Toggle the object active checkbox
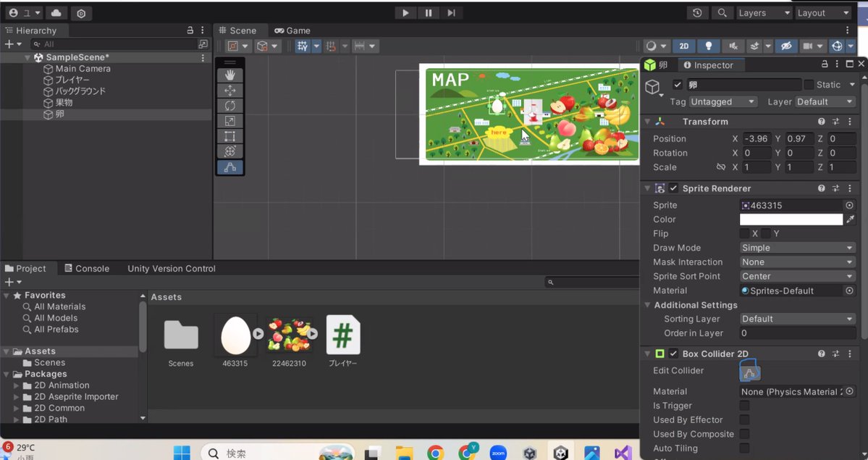Screen dimensions: 868x460 click(678, 85)
